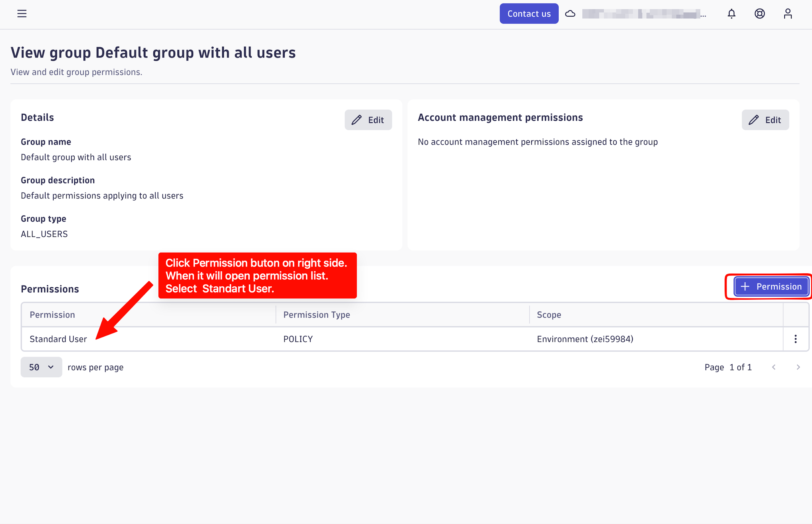Click the cloud environment icon
The width and height of the screenshot is (812, 524).
click(570, 14)
